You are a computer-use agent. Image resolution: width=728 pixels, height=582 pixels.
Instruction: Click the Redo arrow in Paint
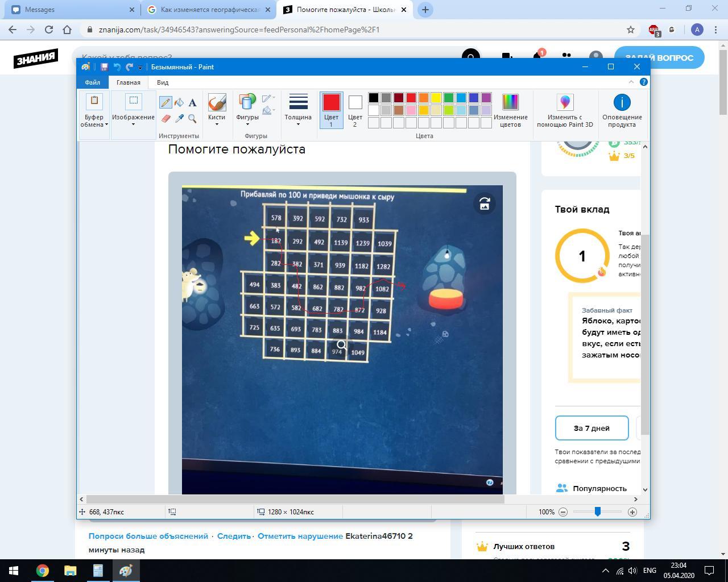[129, 67]
